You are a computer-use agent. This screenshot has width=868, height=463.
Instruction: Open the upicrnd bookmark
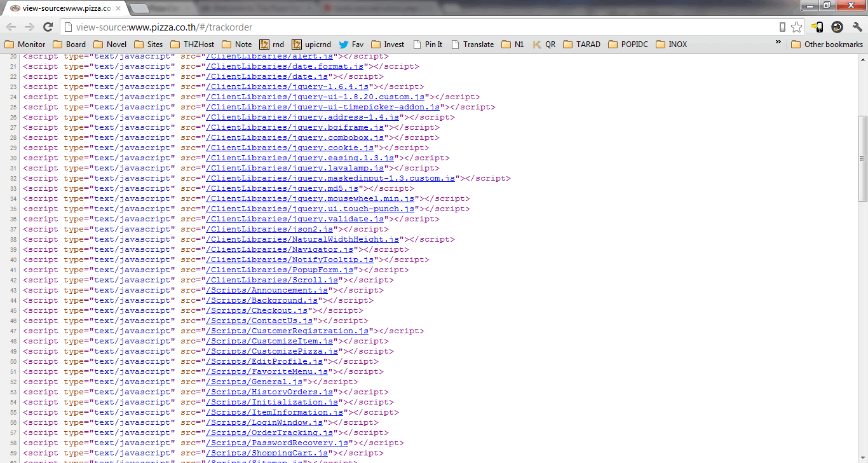click(311, 45)
